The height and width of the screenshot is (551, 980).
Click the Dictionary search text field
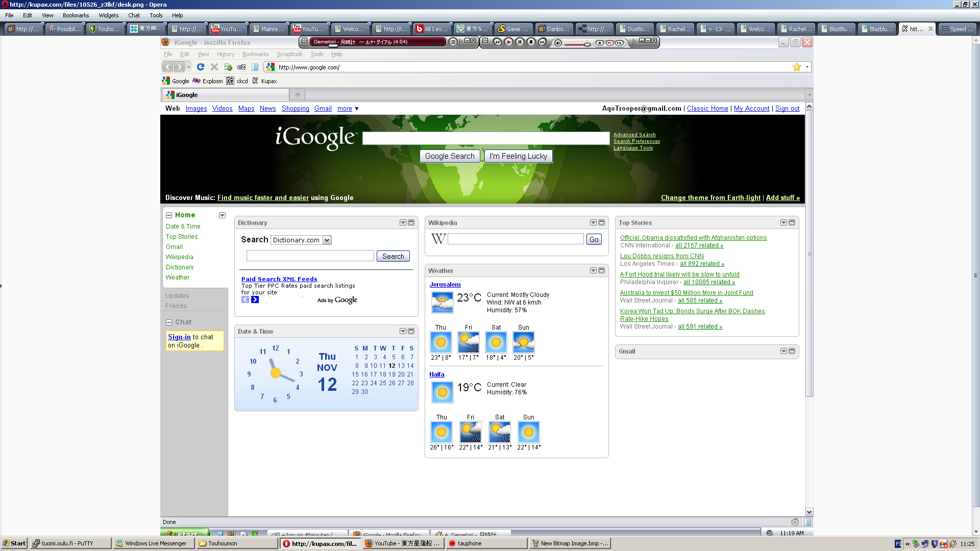pyautogui.click(x=310, y=256)
